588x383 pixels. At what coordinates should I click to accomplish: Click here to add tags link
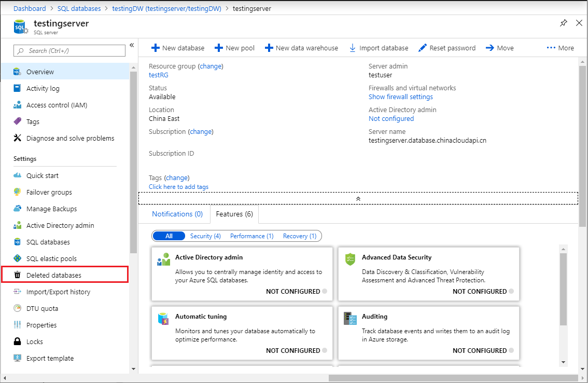[178, 187]
